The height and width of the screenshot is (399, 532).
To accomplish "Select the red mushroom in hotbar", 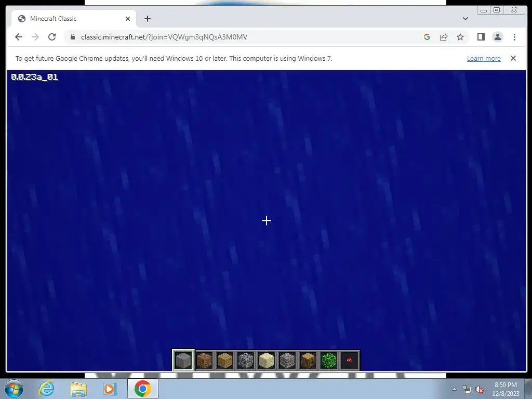I will tap(350, 361).
